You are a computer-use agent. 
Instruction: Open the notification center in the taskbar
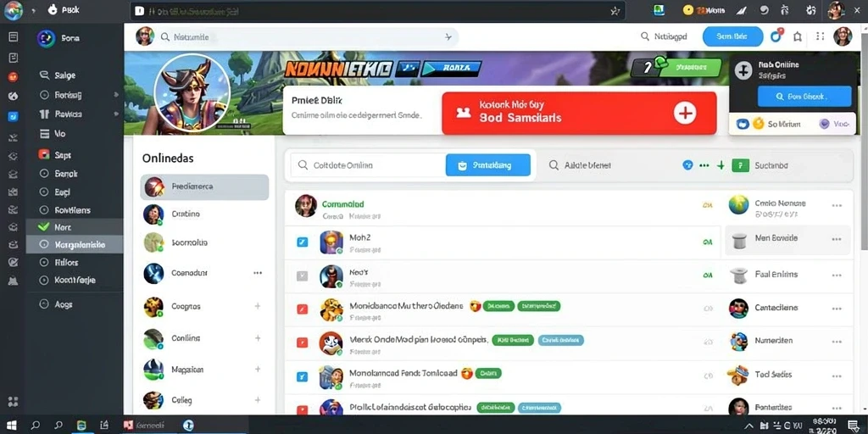click(853, 426)
